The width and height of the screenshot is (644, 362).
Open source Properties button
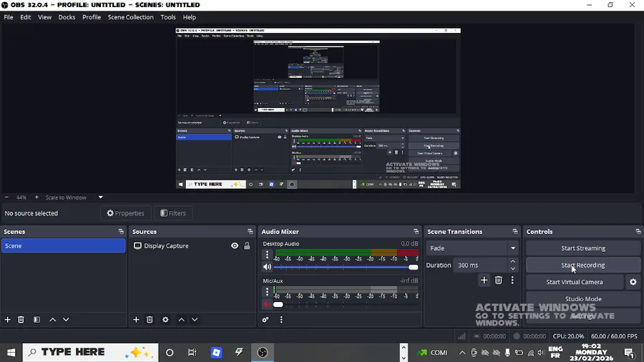click(x=126, y=213)
